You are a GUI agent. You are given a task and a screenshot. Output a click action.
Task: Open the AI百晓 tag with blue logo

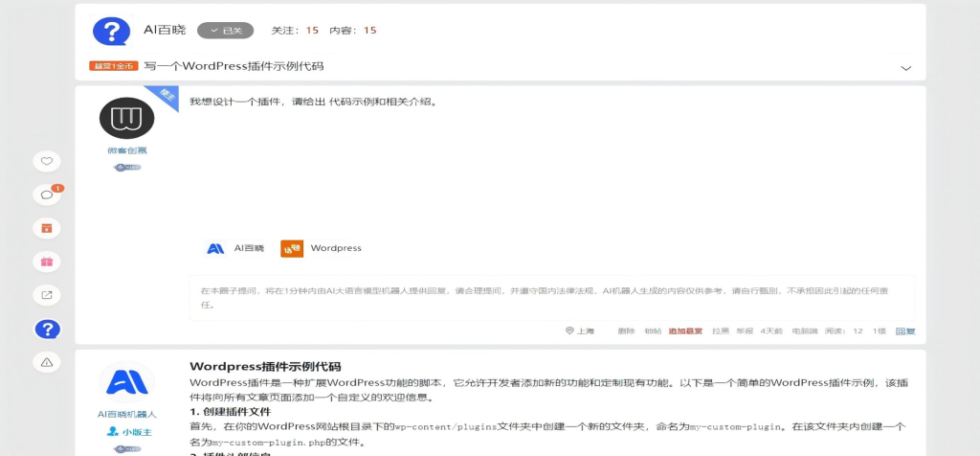pos(235,248)
